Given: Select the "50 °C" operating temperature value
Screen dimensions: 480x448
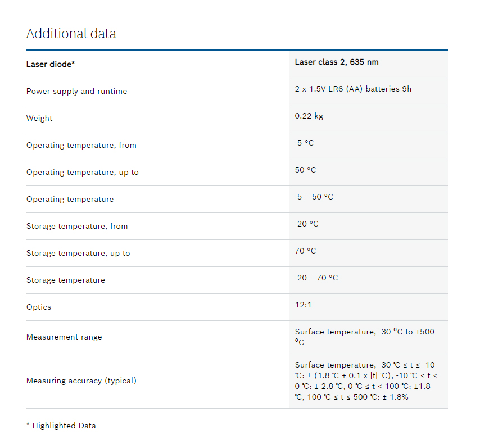Looking at the screenshot, I should [x=305, y=170].
